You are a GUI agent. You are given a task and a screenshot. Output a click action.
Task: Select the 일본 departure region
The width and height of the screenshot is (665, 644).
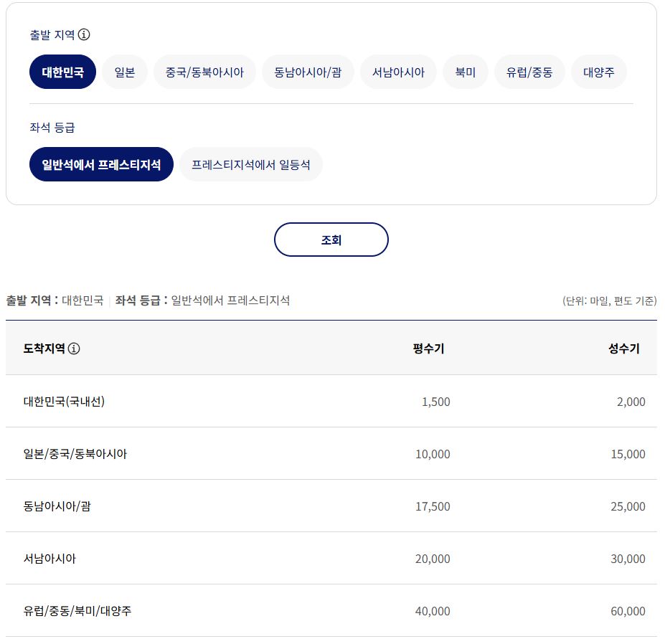coord(124,72)
